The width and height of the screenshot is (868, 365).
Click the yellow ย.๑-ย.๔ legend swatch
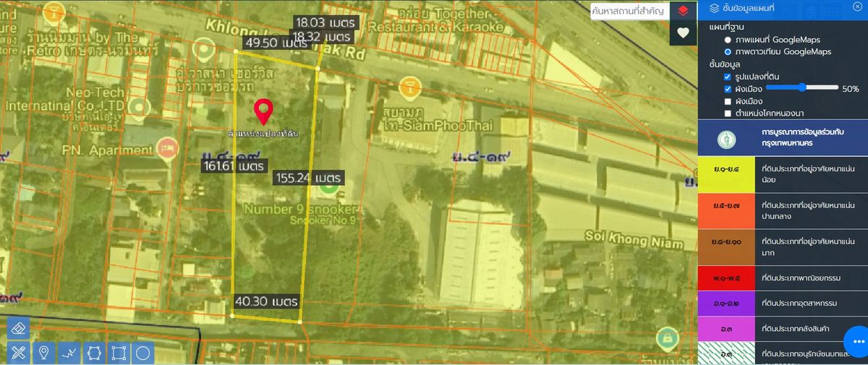coord(726,174)
